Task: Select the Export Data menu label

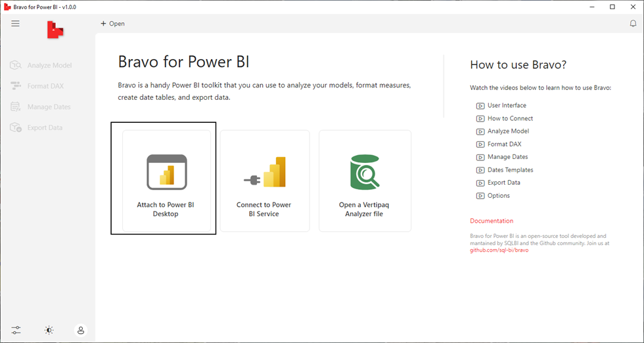Action: tap(45, 127)
